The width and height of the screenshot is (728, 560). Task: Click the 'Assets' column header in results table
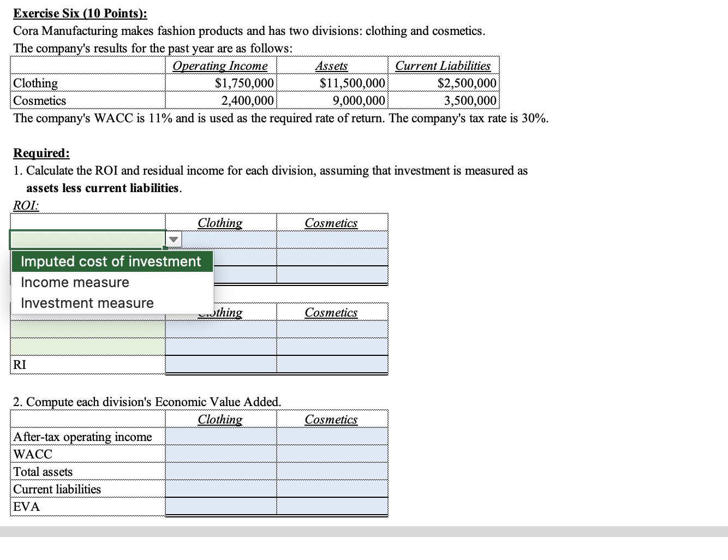coord(331,66)
